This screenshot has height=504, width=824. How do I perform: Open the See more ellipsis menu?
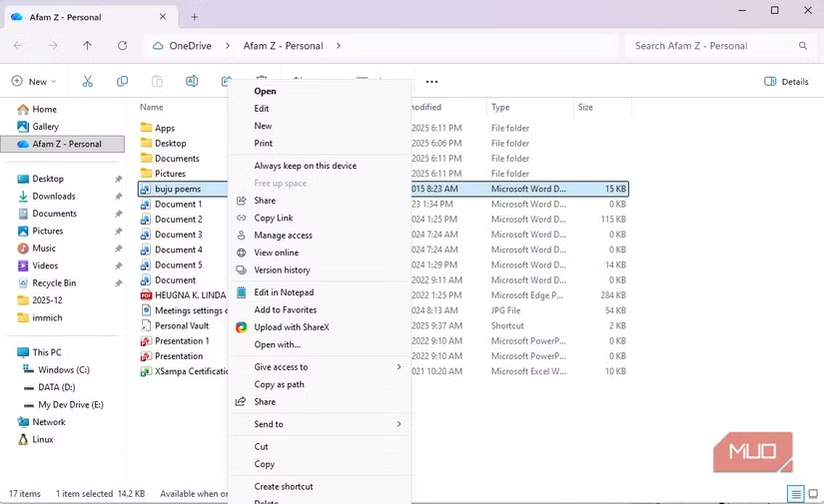pyautogui.click(x=431, y=82)
